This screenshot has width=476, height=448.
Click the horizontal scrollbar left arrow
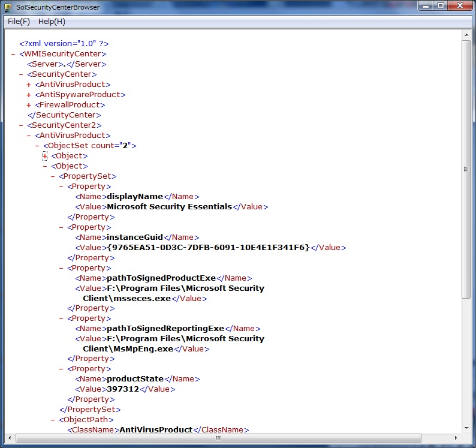(x=10, y=438)
